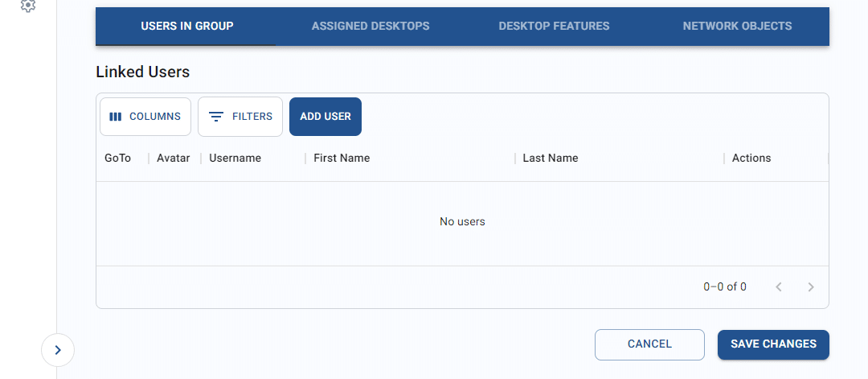Click the Avatar column header
Viewport: 868px width, 379px height.
(x=174, y=159)
